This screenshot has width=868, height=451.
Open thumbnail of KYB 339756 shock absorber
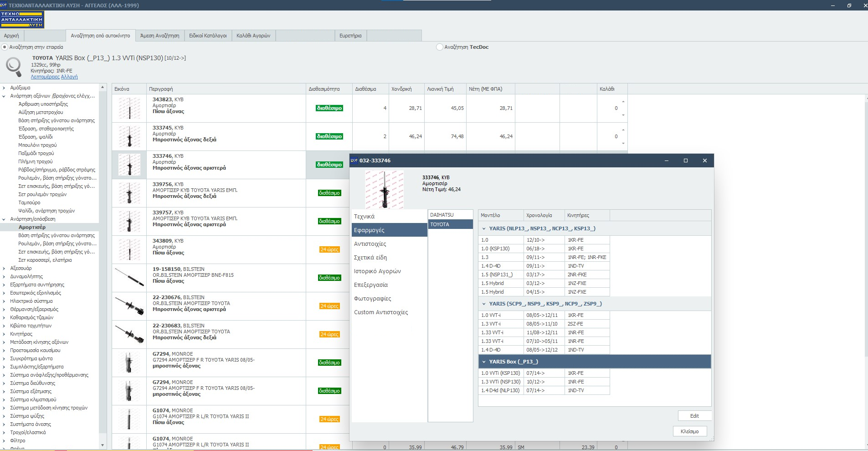[129, 193]
